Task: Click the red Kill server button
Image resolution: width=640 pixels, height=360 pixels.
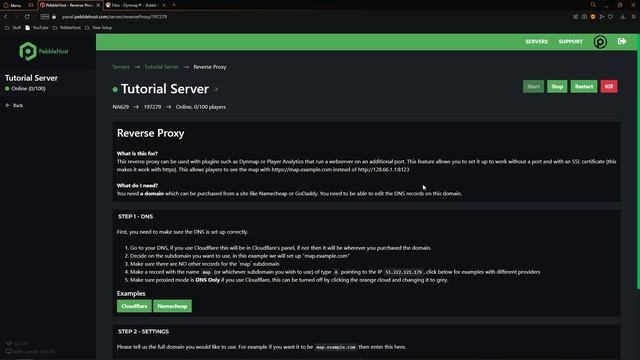Action: click(x=609, y=87)
